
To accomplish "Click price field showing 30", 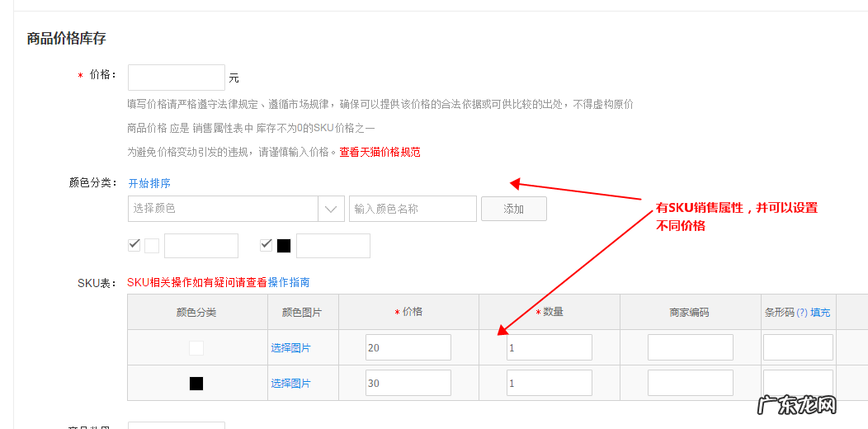I will [x=408, y=383].
